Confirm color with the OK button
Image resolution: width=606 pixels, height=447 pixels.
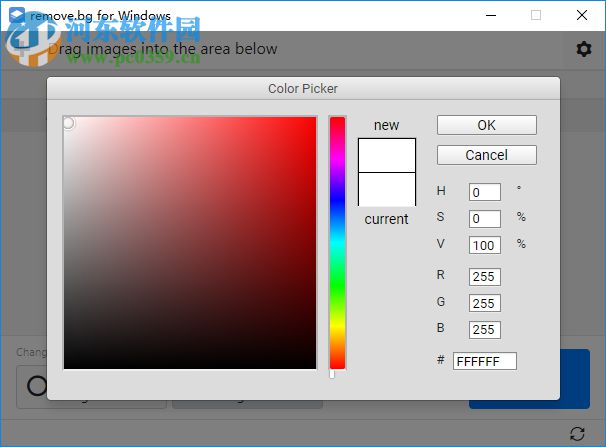click(487, 125)
